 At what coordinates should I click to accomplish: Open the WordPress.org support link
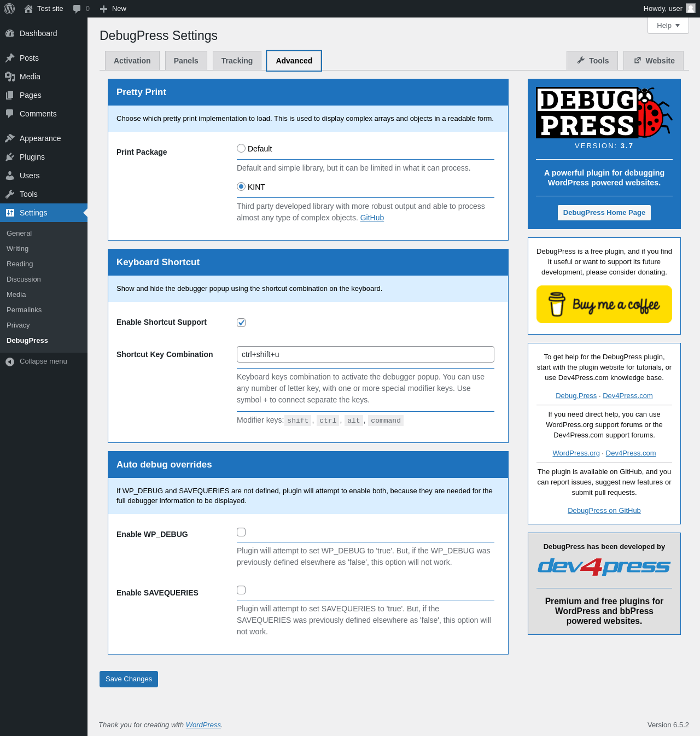[x=576, y=453]
